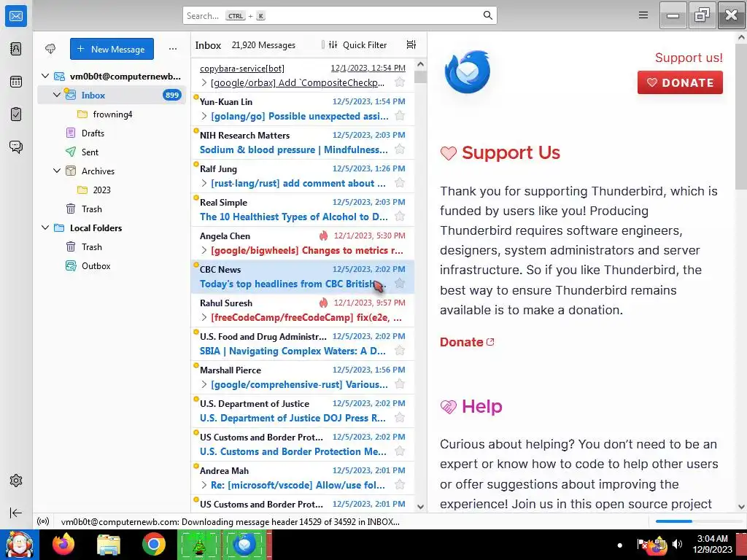Star the U.S. Department of Justice message
The image size is (747, 560).
(x=400, y=418)
